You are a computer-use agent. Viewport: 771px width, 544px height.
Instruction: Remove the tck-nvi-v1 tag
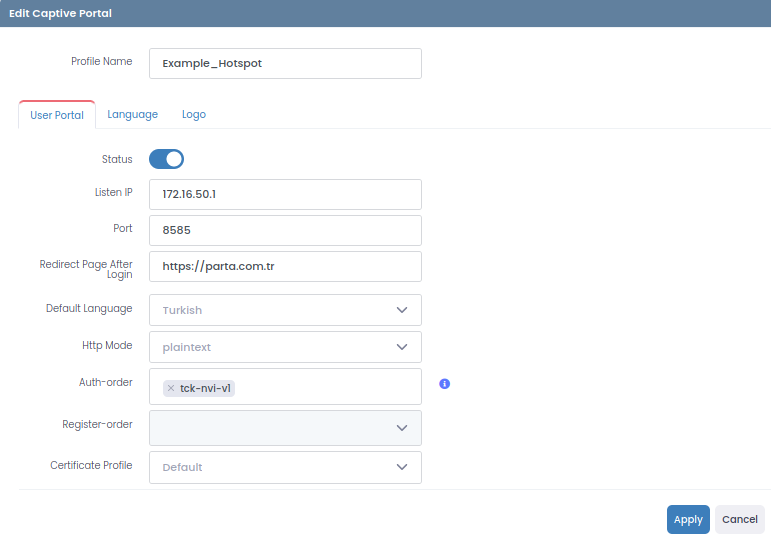(171, 388)
